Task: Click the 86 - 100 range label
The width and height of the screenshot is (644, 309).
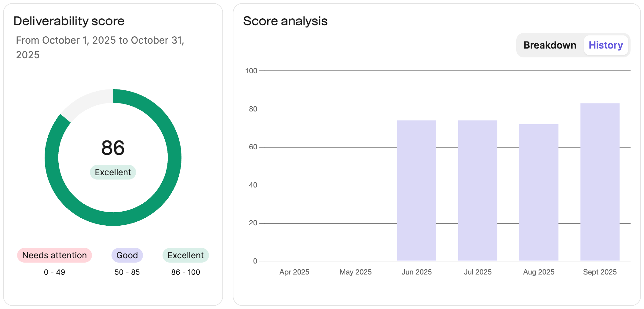Action: coord(185,272)
